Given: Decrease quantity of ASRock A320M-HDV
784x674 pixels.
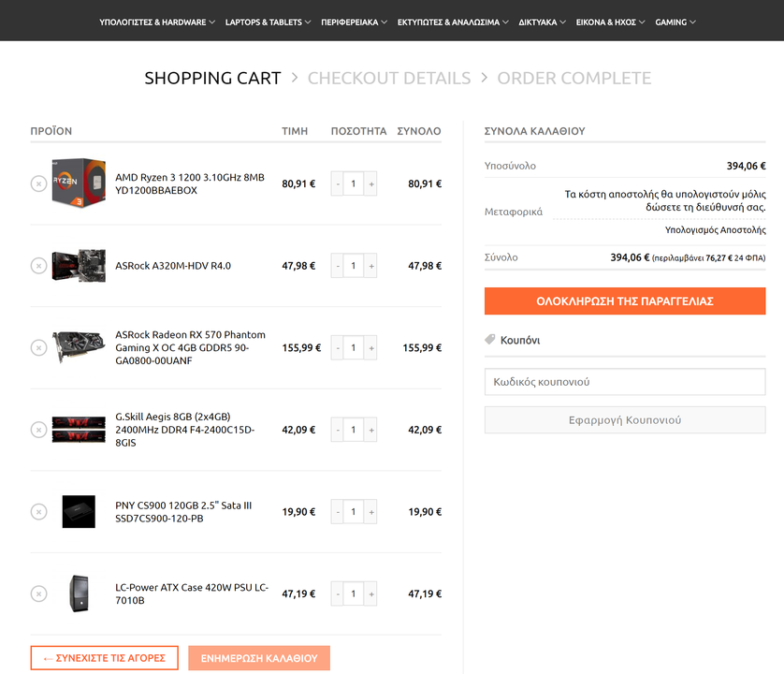Looking at the screenshot, I should [338, 266].
